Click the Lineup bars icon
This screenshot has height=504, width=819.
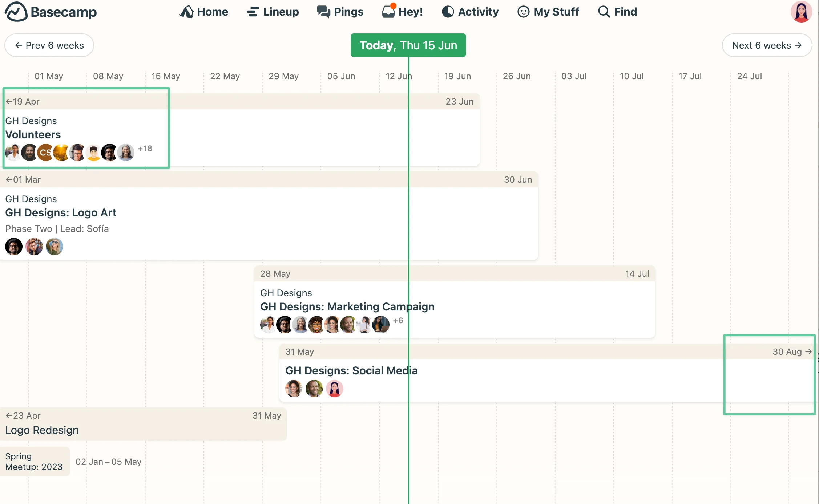pyautogui.click(x=253, y=12)
